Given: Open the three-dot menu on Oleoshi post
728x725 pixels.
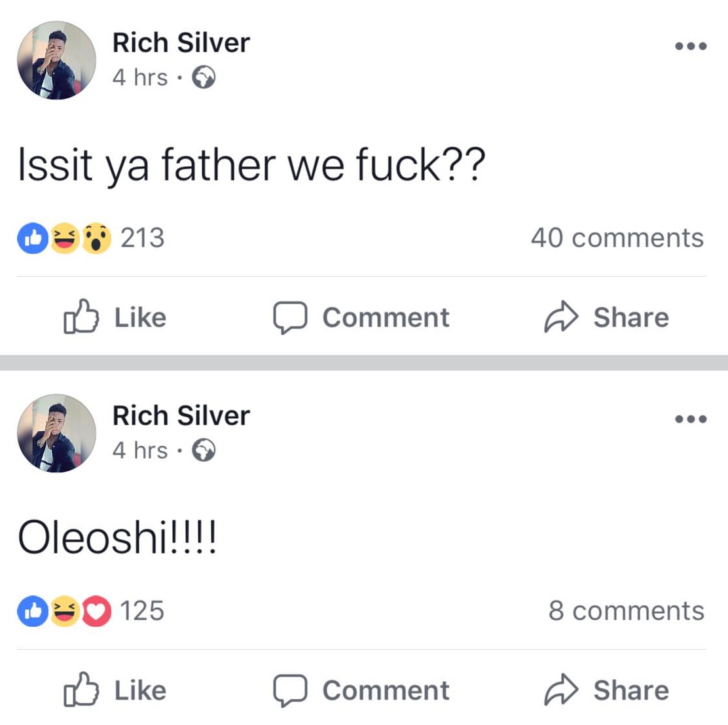Looking at the screenshot, I should 691,419.
